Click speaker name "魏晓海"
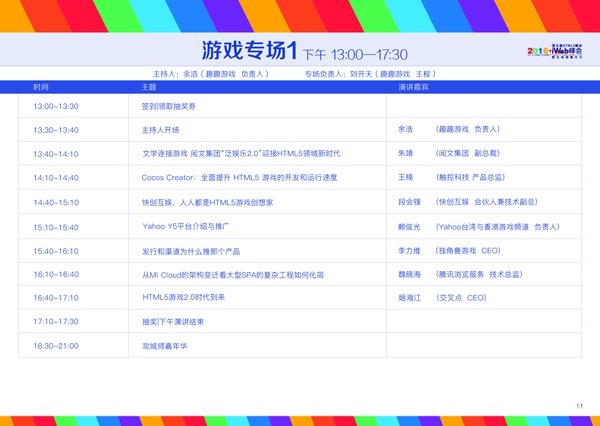This screenshot has height=426, width=600. tap(409, 274)
